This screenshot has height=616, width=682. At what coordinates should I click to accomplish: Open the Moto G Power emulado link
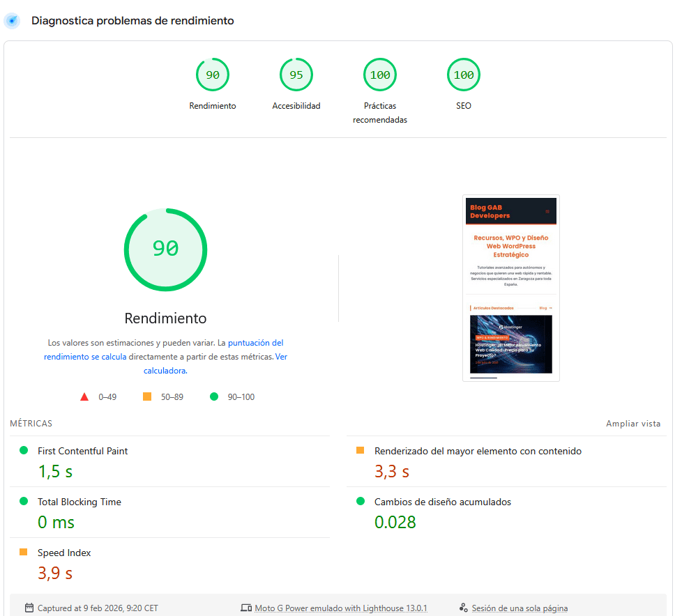coord(340,608)
